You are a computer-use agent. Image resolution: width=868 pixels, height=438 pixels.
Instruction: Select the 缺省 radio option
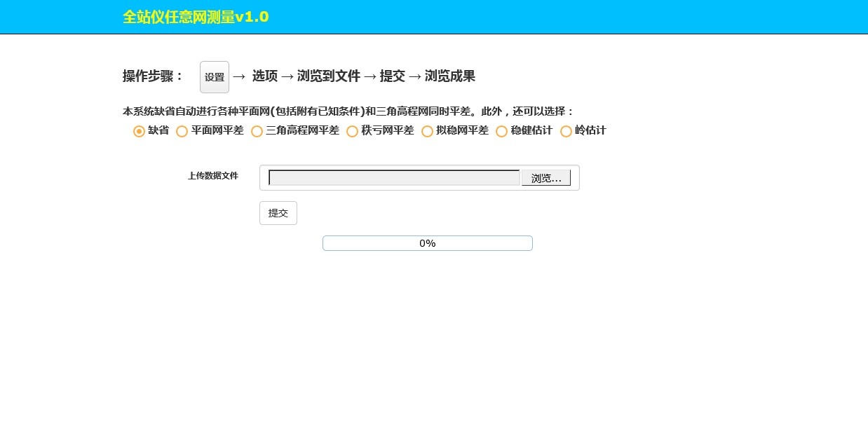[x=139, y=131]
